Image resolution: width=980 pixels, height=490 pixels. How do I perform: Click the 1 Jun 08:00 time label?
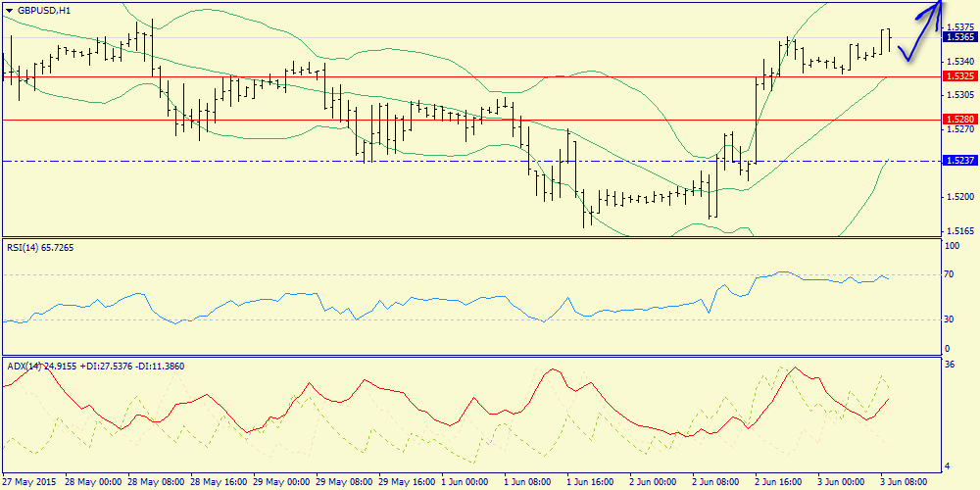530,482
